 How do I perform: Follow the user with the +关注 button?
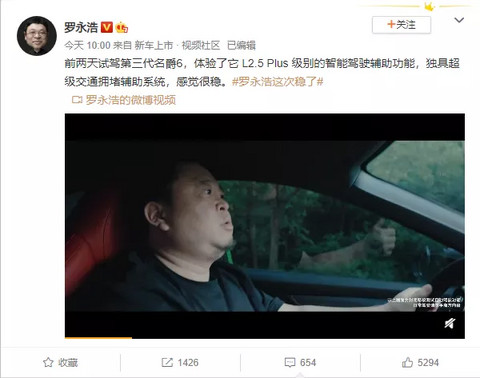(x=401, y=25)
